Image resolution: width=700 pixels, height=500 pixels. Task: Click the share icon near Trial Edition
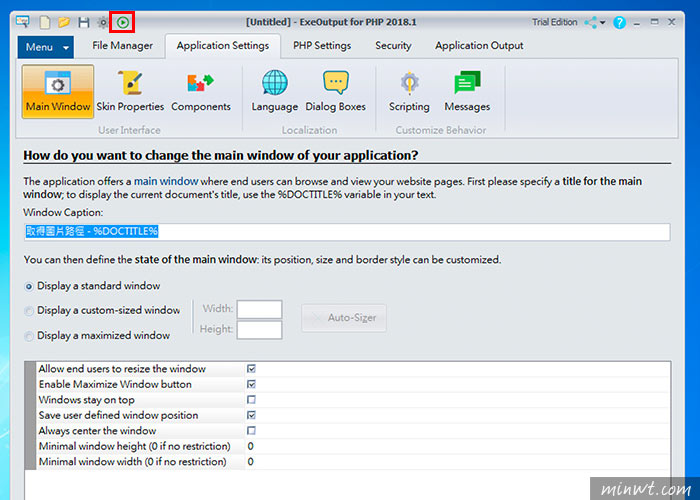click(591, 22)
